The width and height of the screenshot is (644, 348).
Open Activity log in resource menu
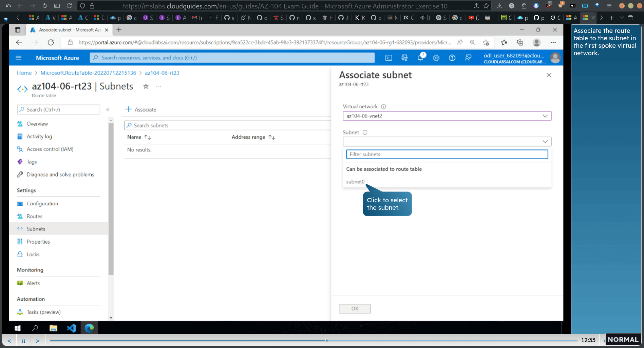pos(39,136)
